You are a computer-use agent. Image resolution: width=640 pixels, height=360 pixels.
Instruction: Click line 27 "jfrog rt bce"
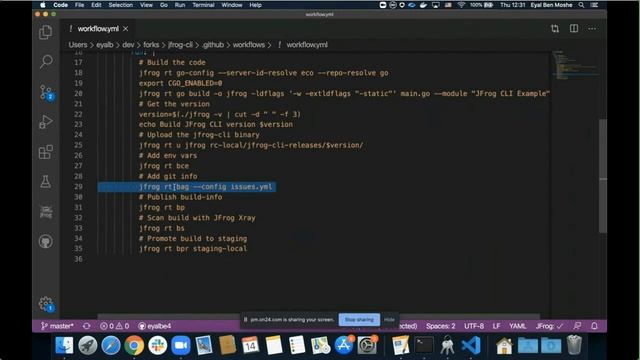click(164, 166)
